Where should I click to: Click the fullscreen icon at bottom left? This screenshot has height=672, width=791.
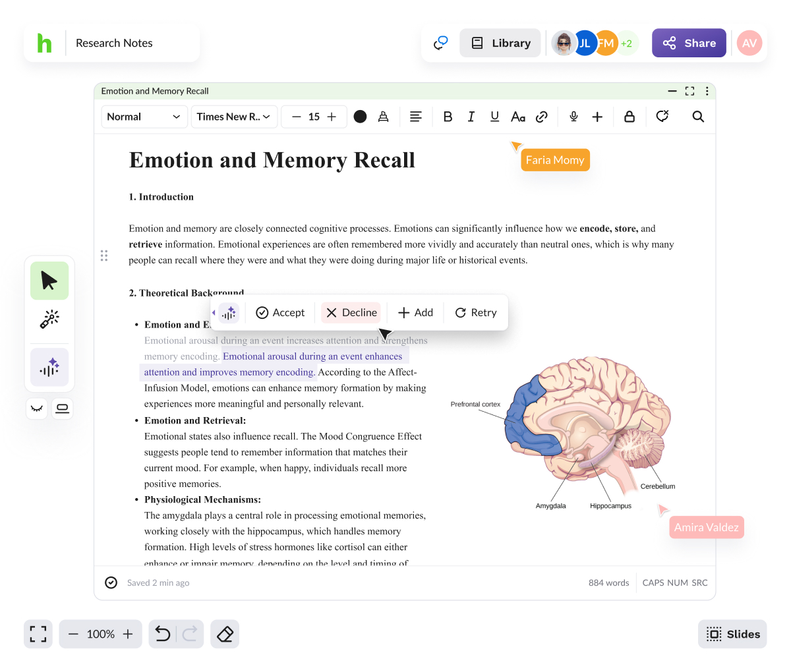click(x=38, y=634)
